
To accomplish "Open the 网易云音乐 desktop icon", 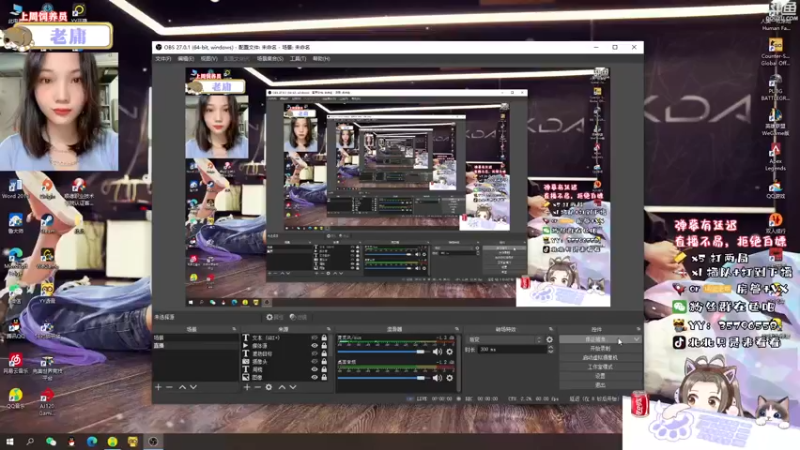I will point(15,364).
